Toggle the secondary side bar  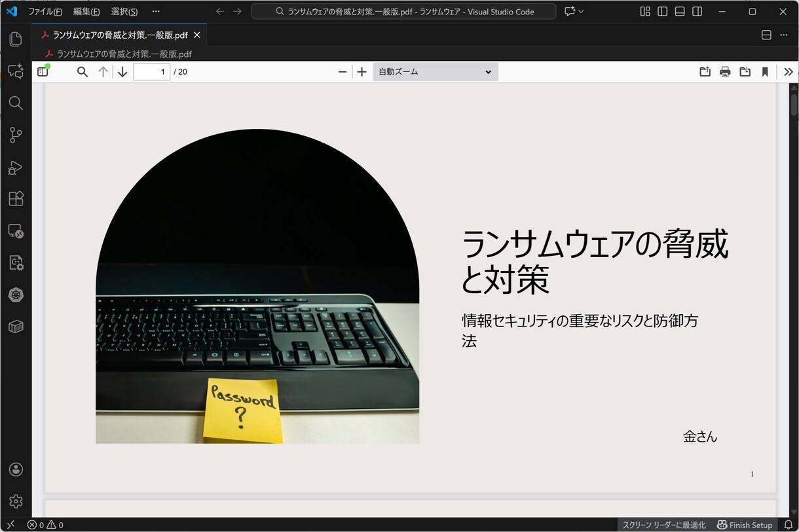pos(697,12)
